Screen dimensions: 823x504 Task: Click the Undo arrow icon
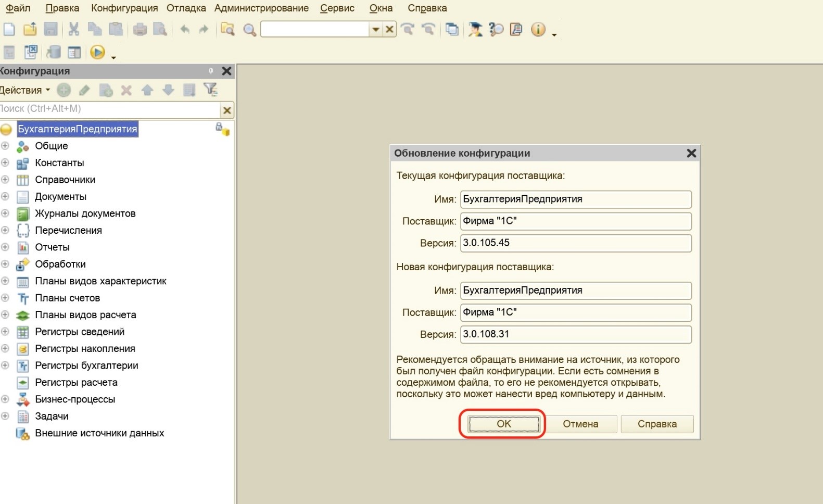point(185,29)
